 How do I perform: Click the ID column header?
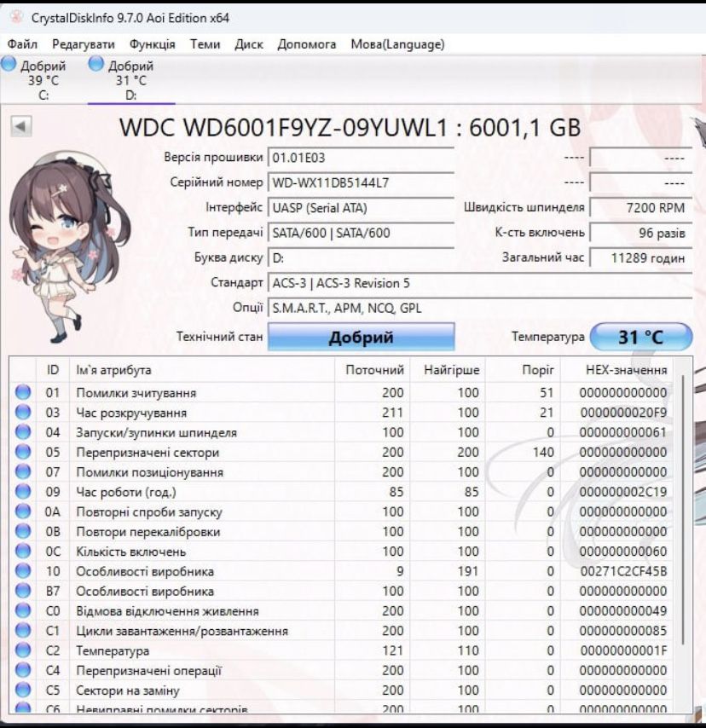(53, 370)
